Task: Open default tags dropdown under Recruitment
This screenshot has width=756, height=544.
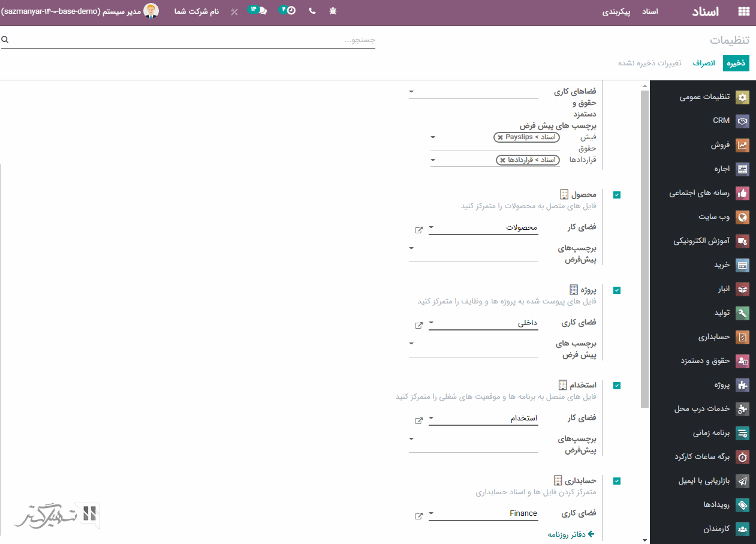Action: (411, 438)
